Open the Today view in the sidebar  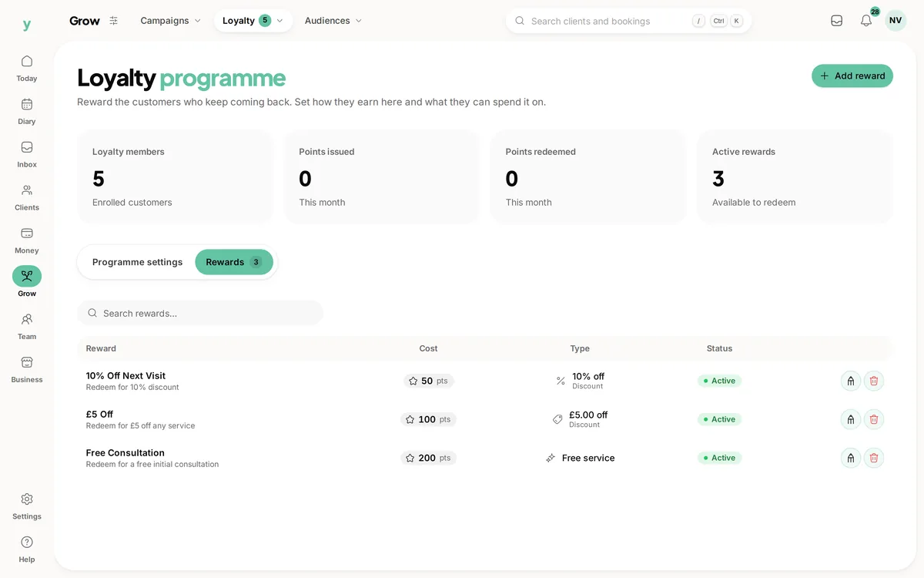pos(27,68)
